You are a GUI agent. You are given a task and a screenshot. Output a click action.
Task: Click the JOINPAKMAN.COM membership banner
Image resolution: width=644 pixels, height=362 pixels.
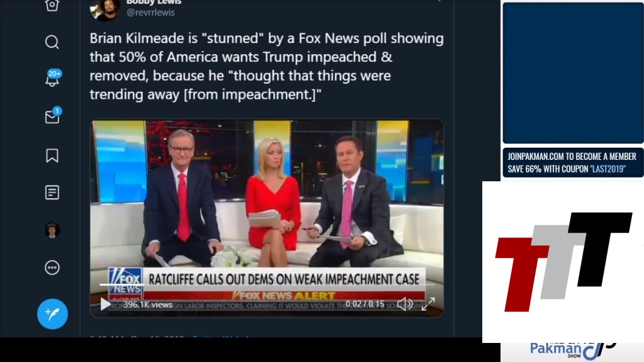coord(573,163)
